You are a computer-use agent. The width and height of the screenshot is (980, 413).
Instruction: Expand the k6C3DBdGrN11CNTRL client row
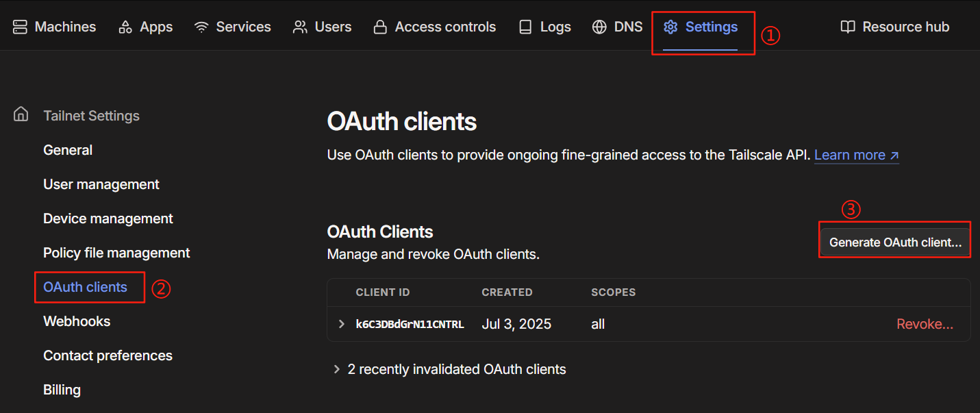(x=342, y=324)
